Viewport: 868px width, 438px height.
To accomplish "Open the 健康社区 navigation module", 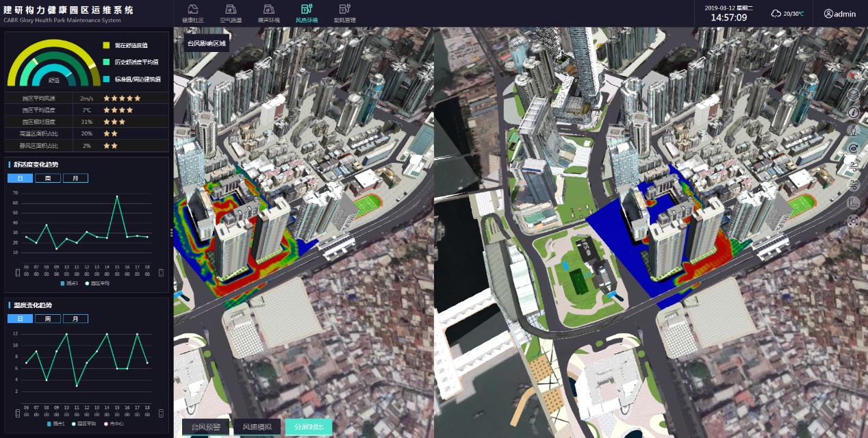I will pyautogui.click(x=193, y=13).
